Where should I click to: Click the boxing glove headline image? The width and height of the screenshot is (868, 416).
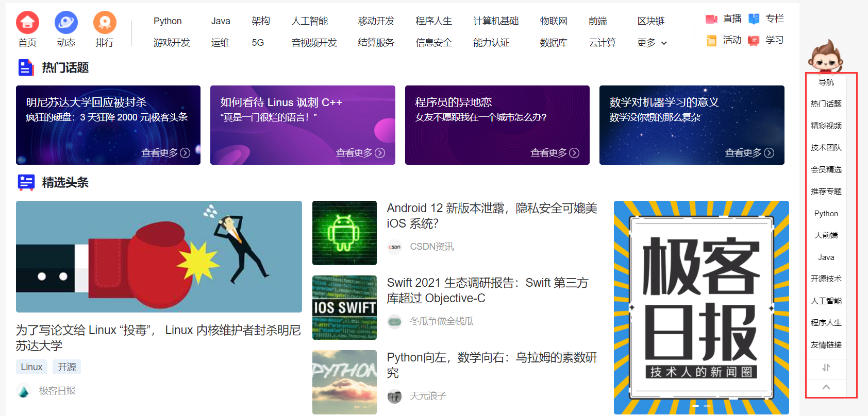point(159,256)
